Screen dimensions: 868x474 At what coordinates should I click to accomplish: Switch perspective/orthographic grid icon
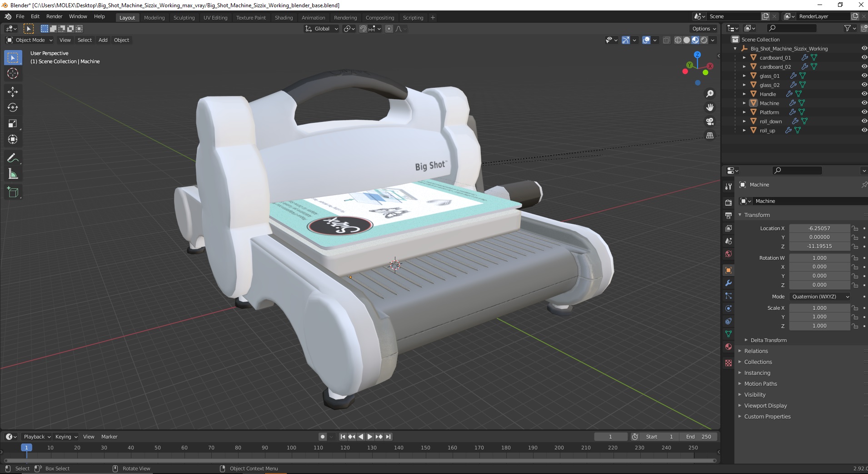click(x=710, y=136)
